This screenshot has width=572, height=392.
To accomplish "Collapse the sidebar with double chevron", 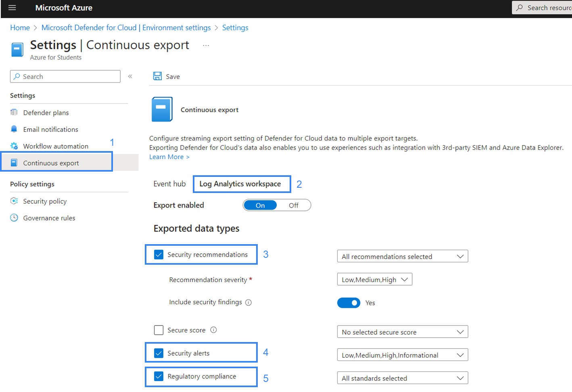I will pyautogui.click(x=130, y=76).
